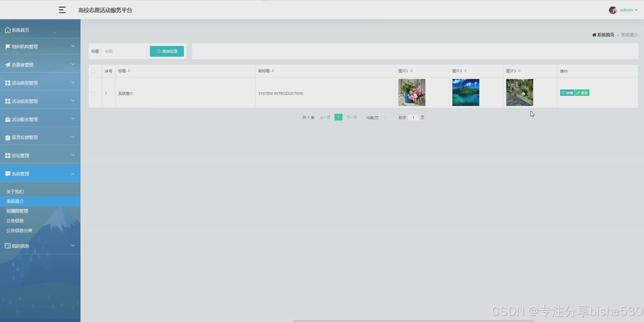
Task: Click the admin avatar image
Action: click(613, 10)
